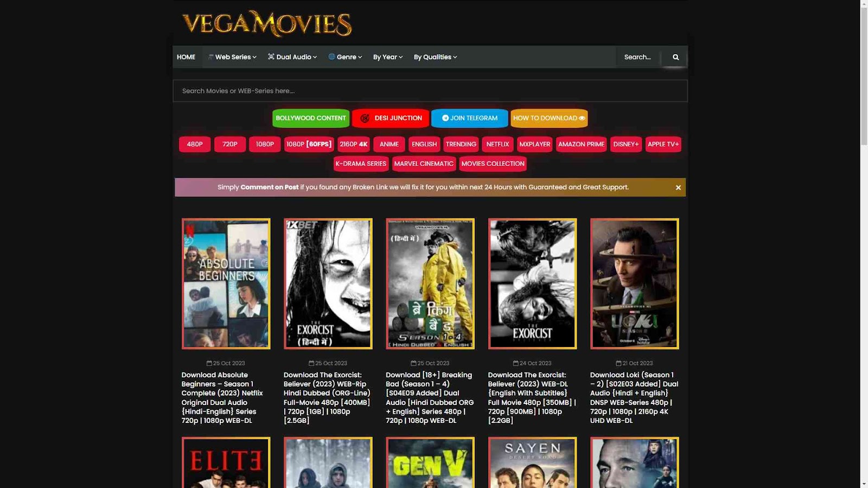Open The Exorcist English WEB-DL poster
The image size is (868, 488).
[x=532, y=284]
